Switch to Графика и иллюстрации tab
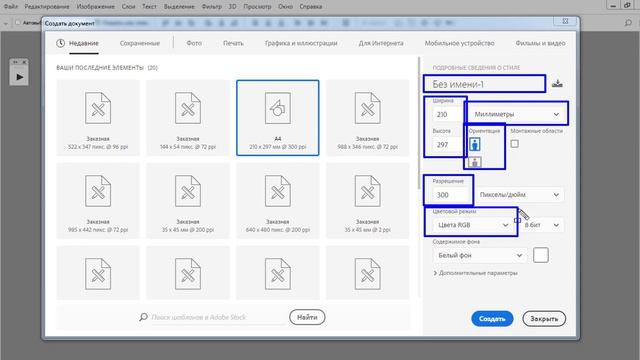Screen dimensions: 640x360 pos(301,43)
